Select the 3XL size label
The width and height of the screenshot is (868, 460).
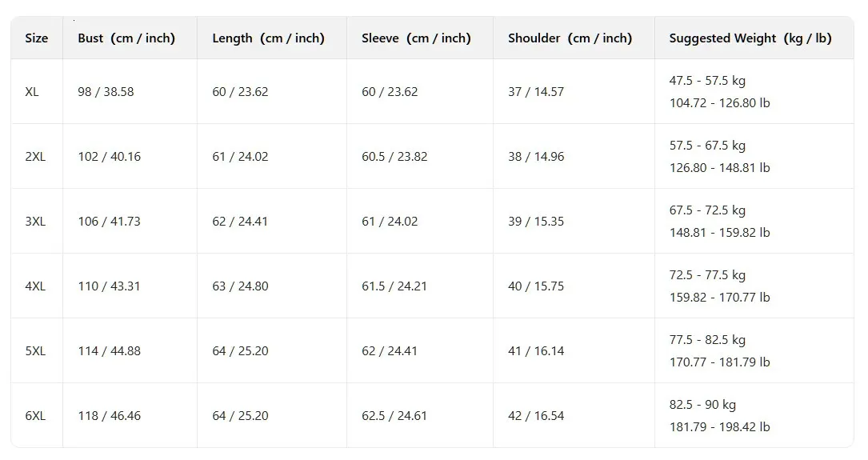point(35,222)
